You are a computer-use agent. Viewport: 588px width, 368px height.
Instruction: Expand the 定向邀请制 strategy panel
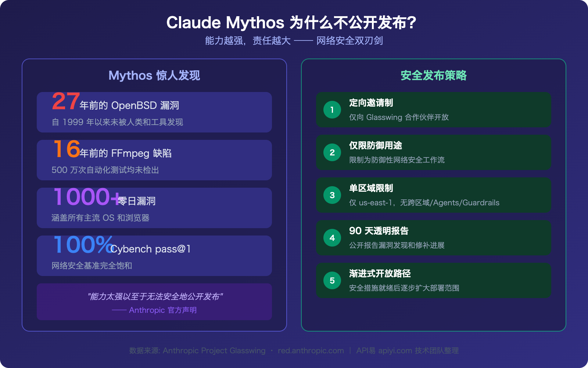point(433,110)
